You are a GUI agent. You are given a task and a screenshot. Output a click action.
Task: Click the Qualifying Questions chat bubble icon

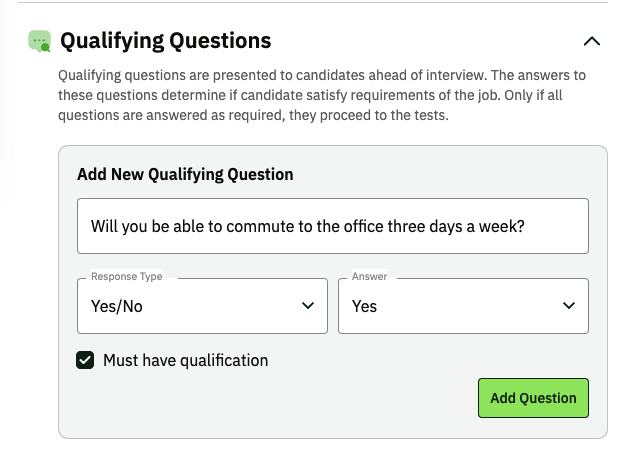tap(40, 41)
